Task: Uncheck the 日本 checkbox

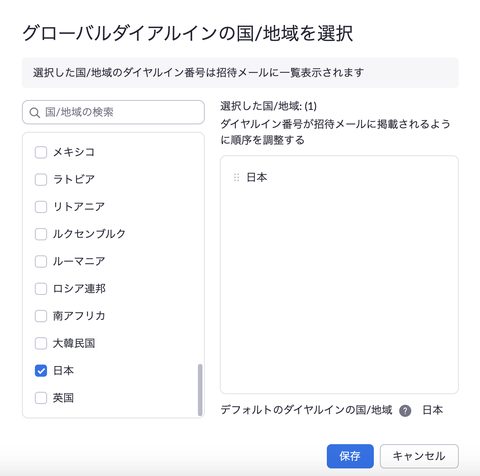Action: click(41, 371)
